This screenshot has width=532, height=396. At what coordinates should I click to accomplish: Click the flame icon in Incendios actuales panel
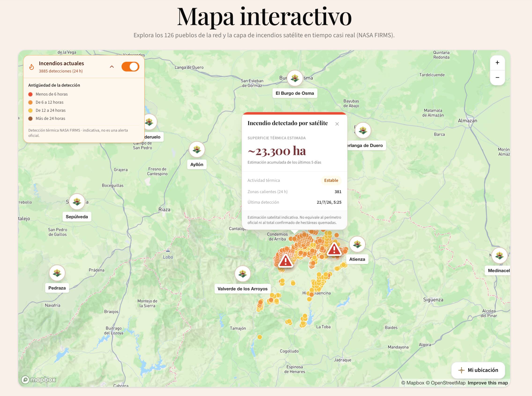click(31, 67)
